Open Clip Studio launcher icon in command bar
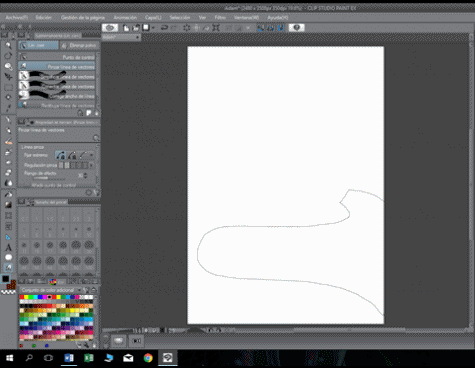This screenshot has height=368, width=475. point(110,28)
